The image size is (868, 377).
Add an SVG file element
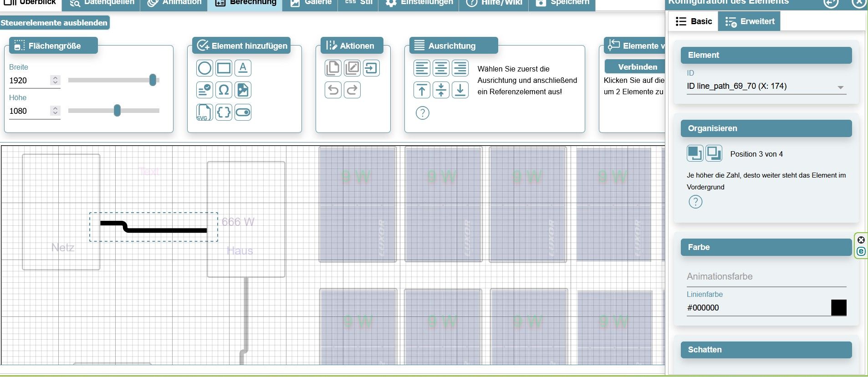[204, 112]
